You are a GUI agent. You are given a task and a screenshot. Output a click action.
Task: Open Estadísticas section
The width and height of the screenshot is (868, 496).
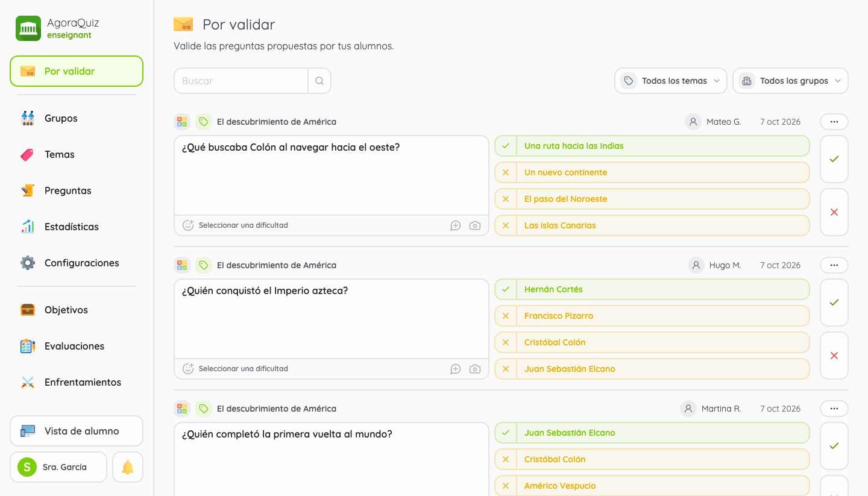pos(77,227)
